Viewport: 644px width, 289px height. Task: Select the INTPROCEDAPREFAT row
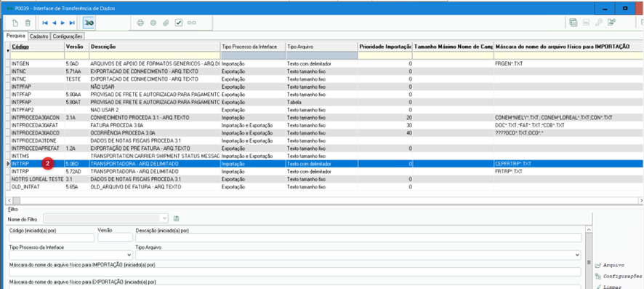click(324, 149)
